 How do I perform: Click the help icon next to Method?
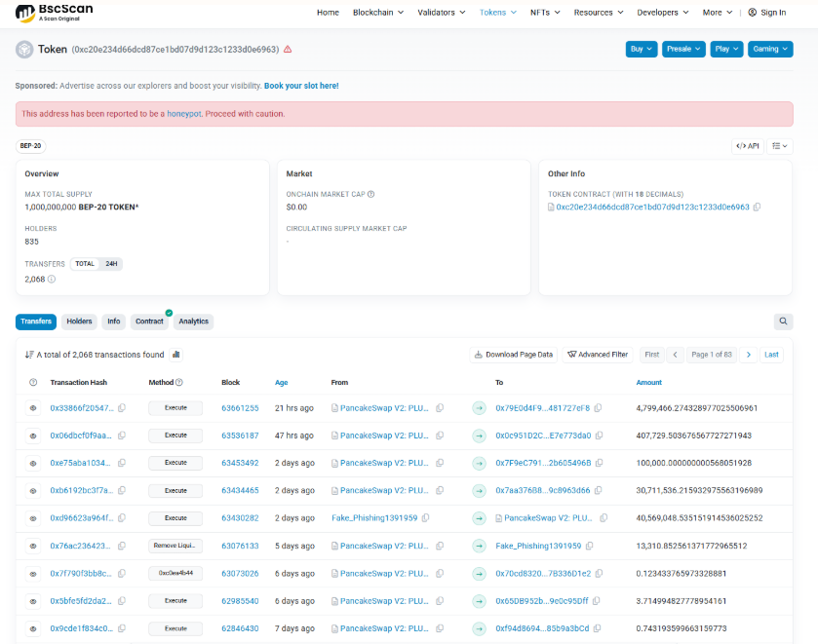click(x=178, y=383)
